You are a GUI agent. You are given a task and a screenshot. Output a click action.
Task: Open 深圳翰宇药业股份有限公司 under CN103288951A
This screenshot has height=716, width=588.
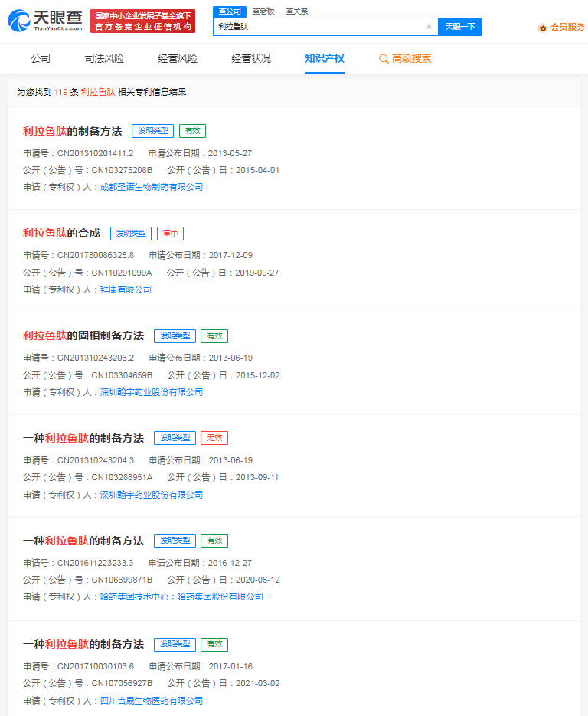(152, 495)
